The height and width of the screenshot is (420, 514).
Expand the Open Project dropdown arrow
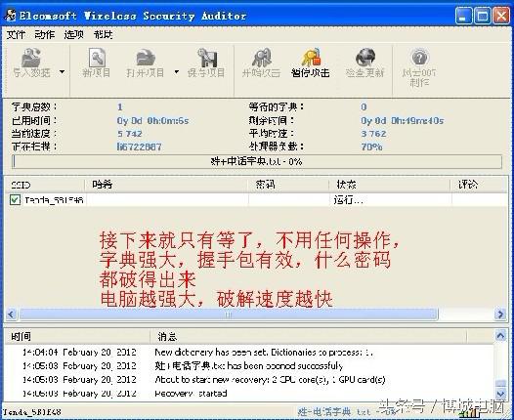[x=176, y=71]
